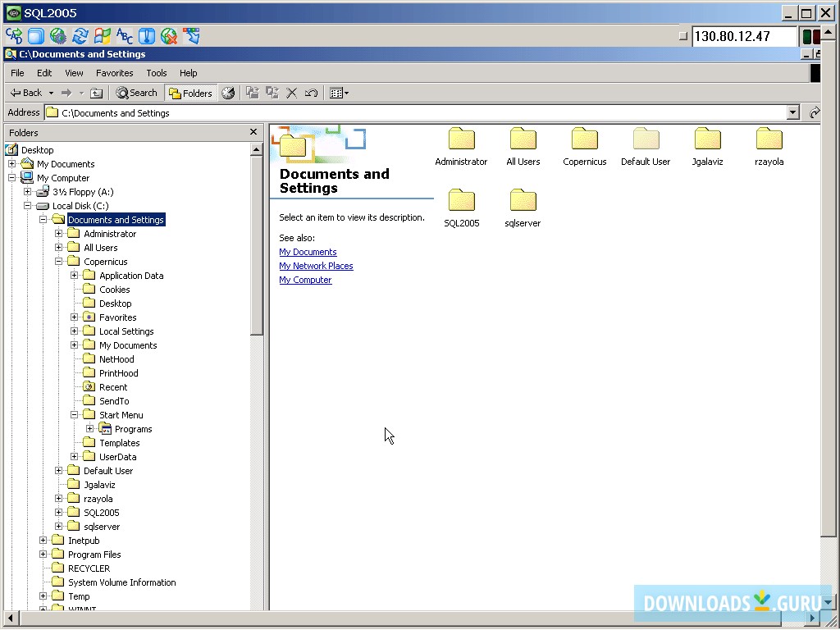Click the blue window-view icon in the SQL2005 toolbar
The width and height of the screenshot is (840, 630).
[36, 36]
